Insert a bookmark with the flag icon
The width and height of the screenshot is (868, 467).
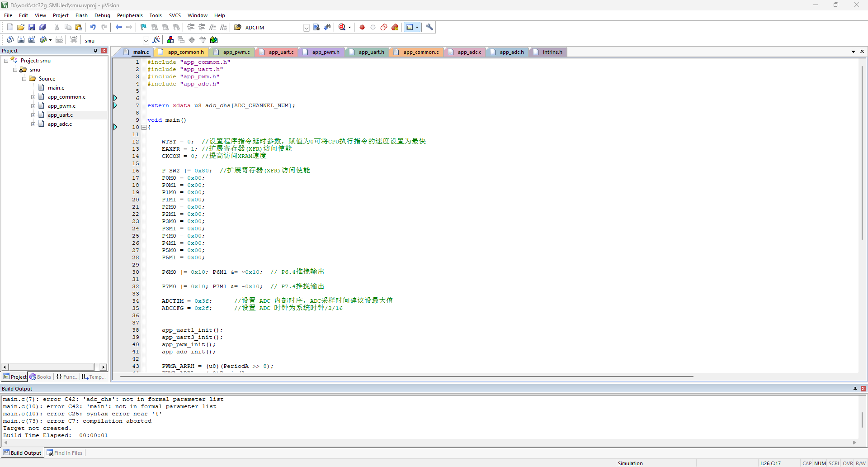144,27
